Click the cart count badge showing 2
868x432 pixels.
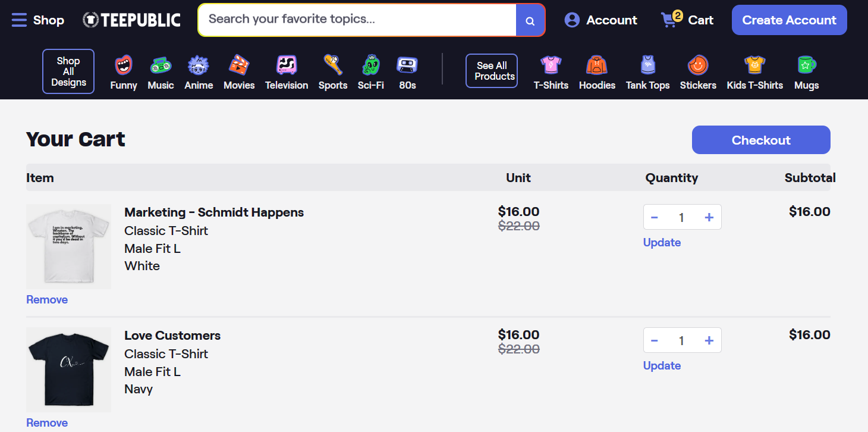(x=678, y=15)
